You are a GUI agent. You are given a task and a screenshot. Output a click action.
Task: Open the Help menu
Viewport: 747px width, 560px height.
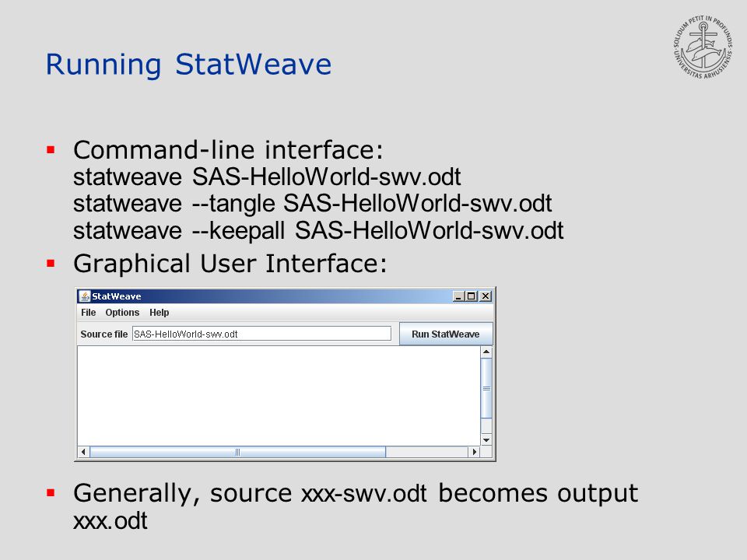[159, 313]
